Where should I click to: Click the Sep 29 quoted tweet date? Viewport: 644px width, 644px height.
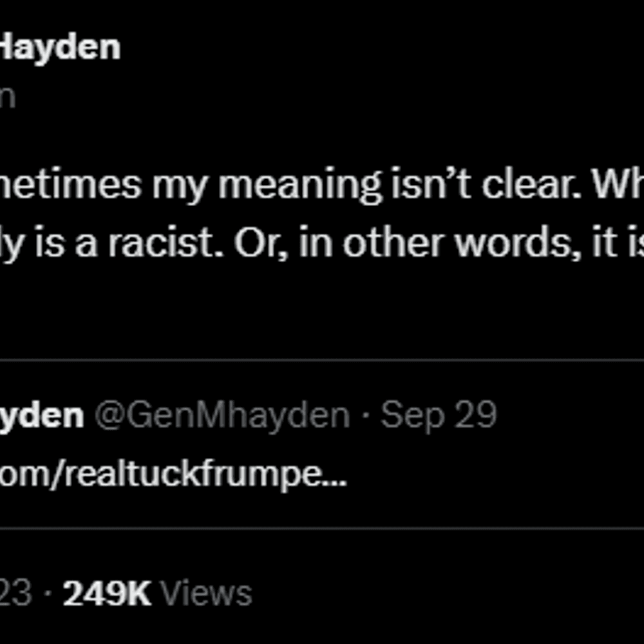pos(439,415)
